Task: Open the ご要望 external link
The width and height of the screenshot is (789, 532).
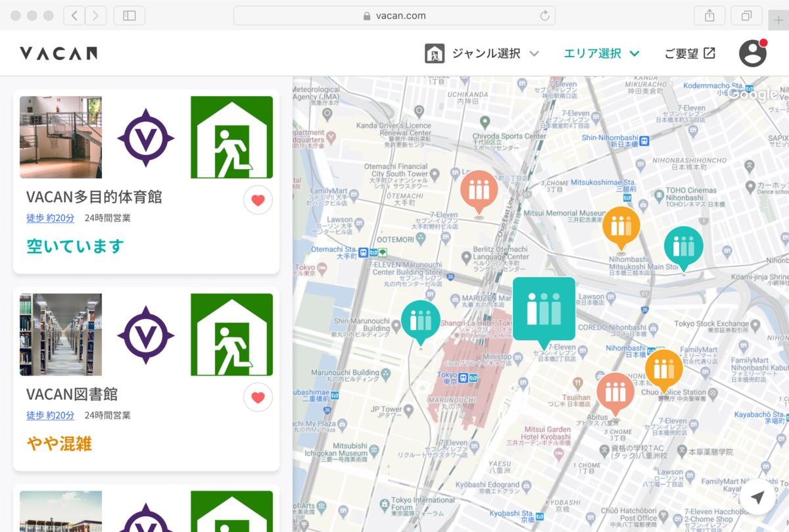Action: pos(689,53)
